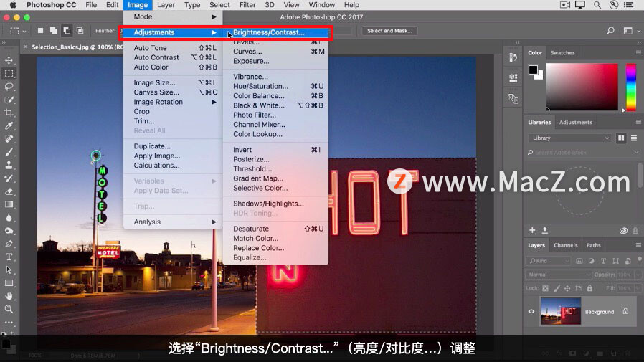Image resolution: width=644 pixels, height=362 pixels.
Task: Select the Spot Healing Brush tool
Action: tap(9, 139)
